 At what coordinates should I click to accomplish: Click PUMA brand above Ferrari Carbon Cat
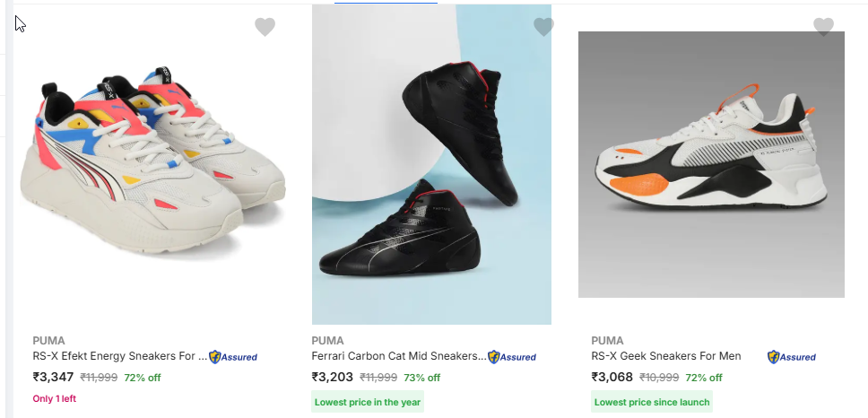328,341
